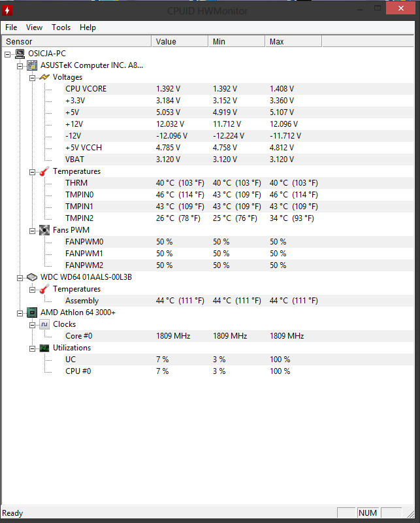Click the OSICJA-PC computer icon
Screen dimensions: 420x523
tap(20, 54)
